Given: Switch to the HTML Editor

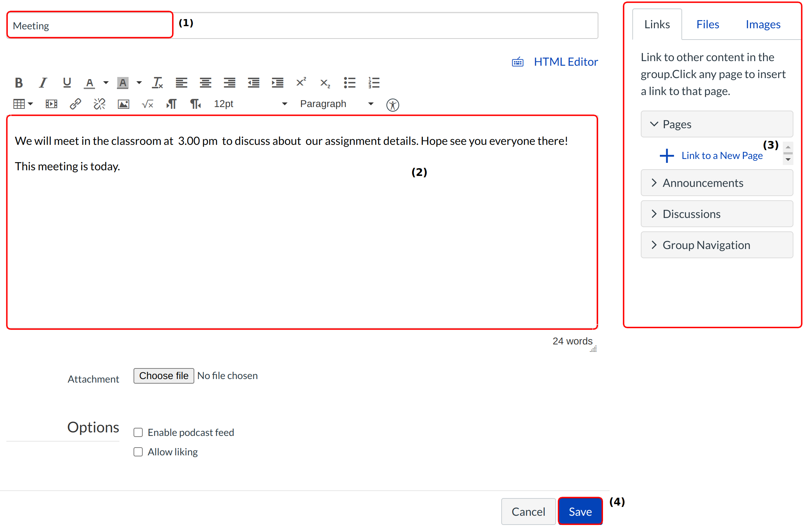Looking at the screenshot, I should (565, 62).
